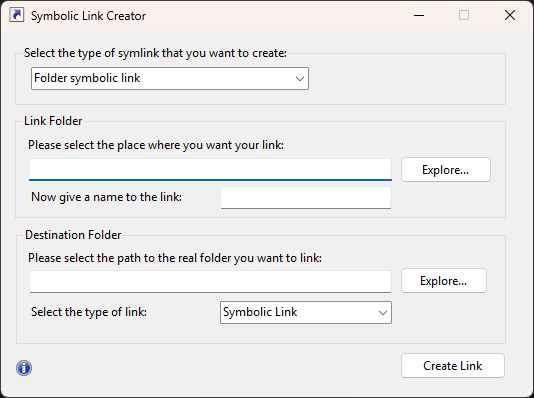Expand the Symbolic Link type combo box

pos(306,312)
